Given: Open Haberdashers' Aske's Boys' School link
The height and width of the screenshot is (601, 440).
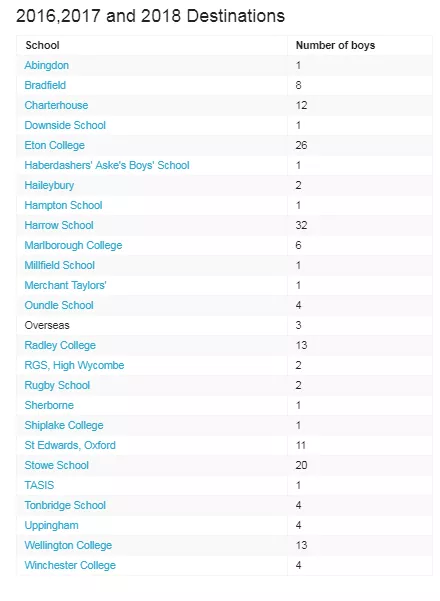Looking at the screenshot, I should tap(107, 166).
